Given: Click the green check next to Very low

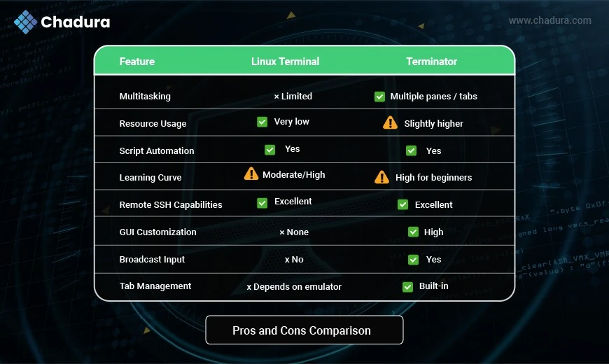Looking at the screenshot, I should [x=262, y=122].
